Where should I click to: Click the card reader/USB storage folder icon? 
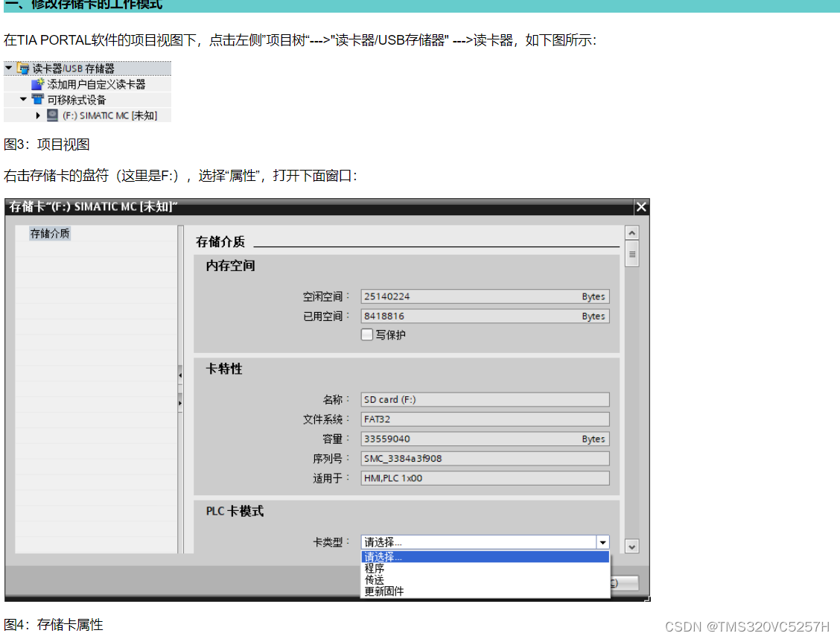23,68
